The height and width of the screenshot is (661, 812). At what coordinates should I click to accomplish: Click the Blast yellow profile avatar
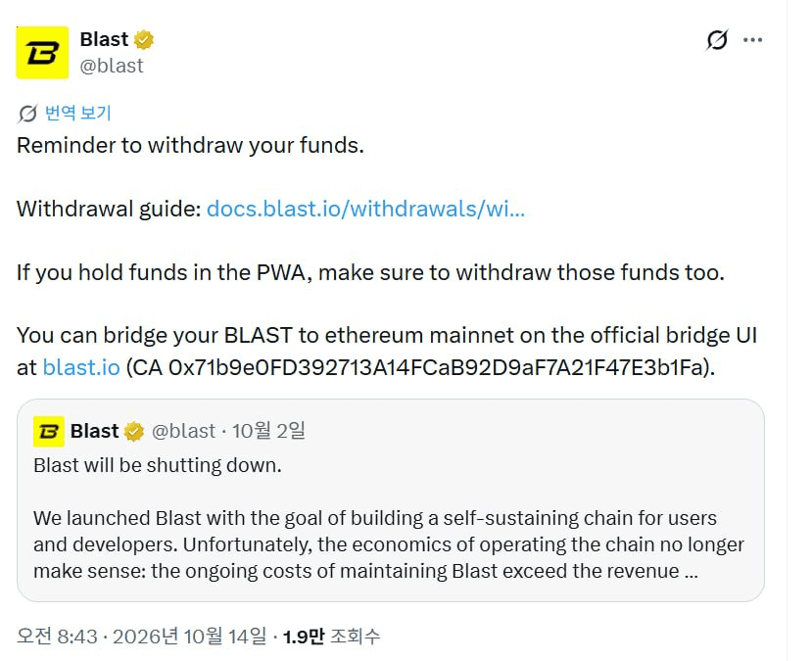(42, 52)
